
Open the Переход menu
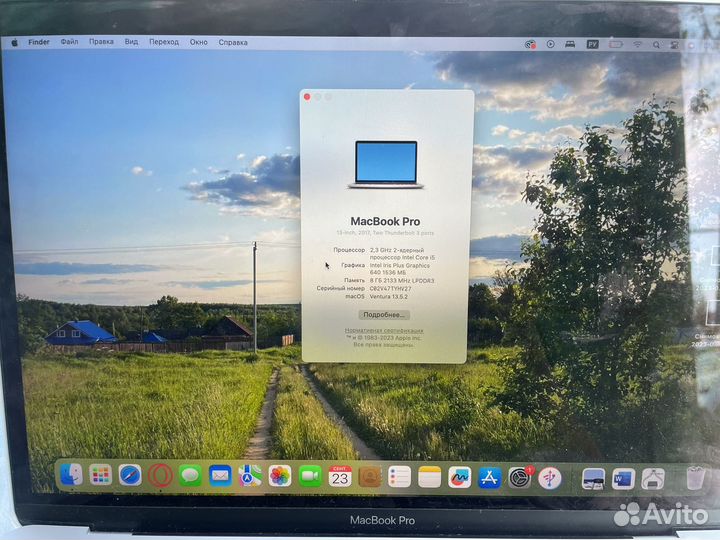click(164, 42)
